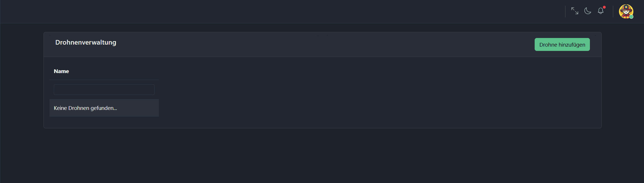
Task: Expand the profile dropdown at the avatar
Action: (626, 12)
